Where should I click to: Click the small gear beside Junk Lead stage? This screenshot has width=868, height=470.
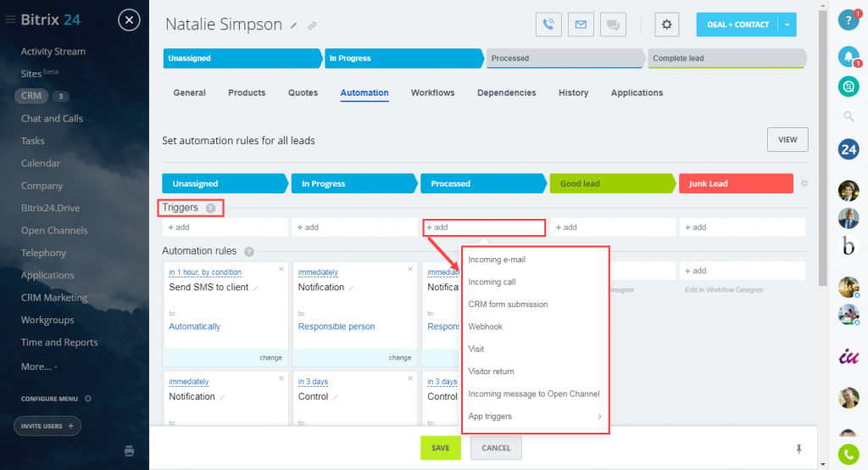[804, 183]
